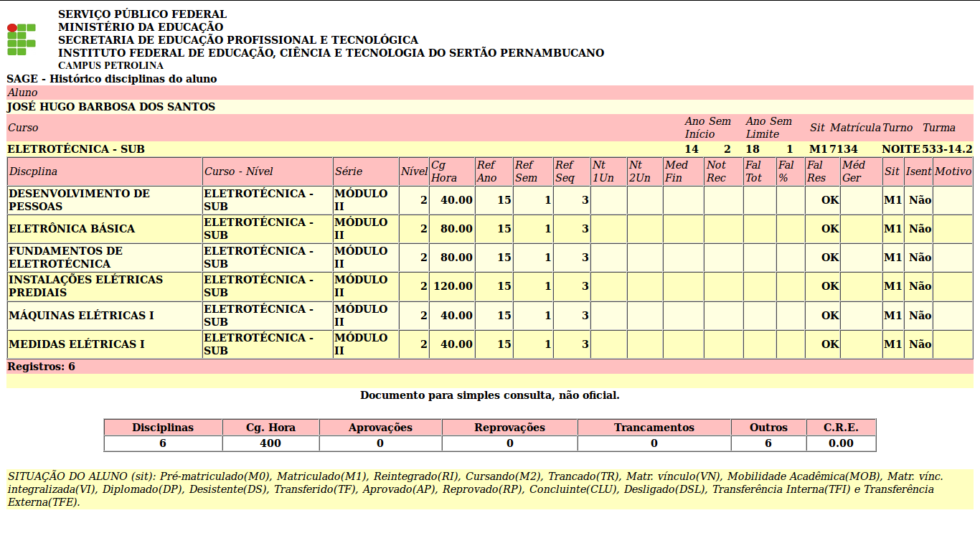
Task: Click the Ref Sem column header
Action: click(x=532, y=171)
